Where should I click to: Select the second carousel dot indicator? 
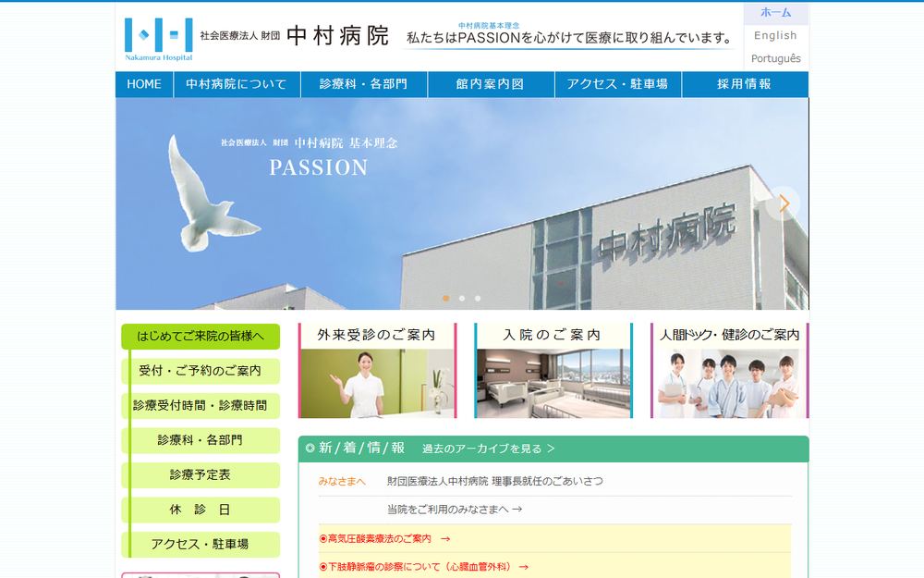coord(462,299)
